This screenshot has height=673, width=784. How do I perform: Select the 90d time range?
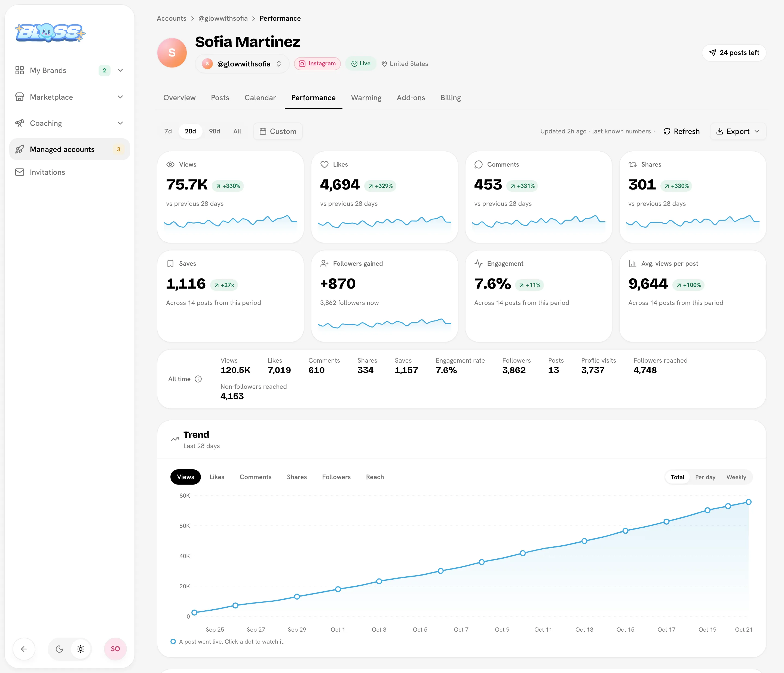(215, 131)
